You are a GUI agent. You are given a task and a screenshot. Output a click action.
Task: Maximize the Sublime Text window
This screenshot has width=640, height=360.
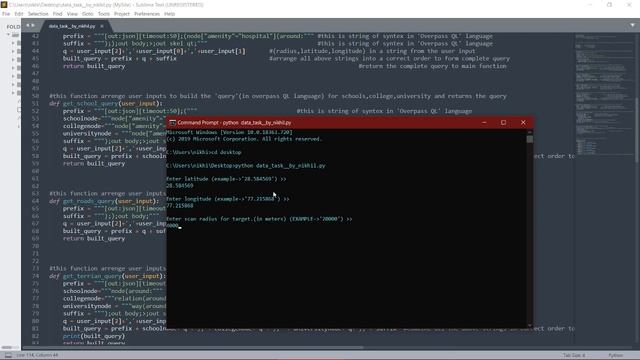pyautogui.click(x=609, y=4)
